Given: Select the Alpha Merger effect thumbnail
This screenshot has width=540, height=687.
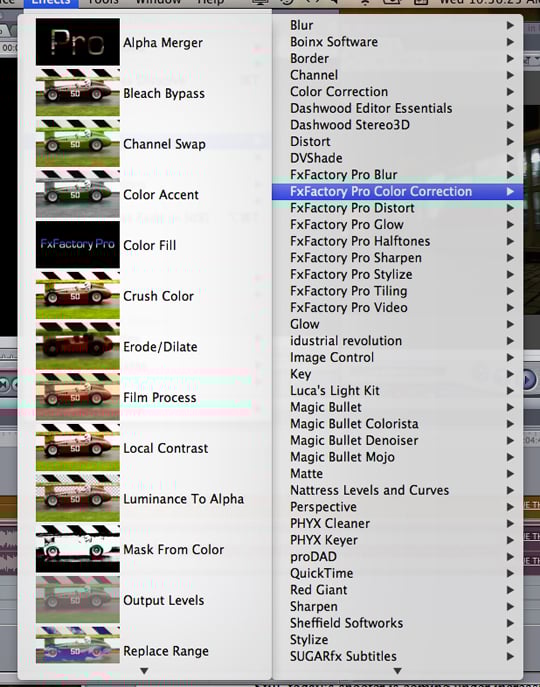Looking at the screenshot, I should (x=78, y=42).
